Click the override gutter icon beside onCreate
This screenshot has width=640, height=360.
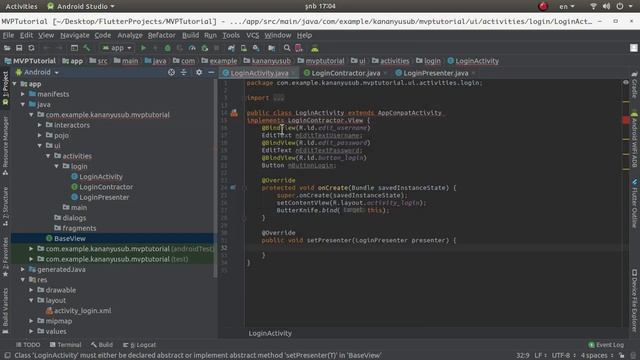tap(233, 188)
